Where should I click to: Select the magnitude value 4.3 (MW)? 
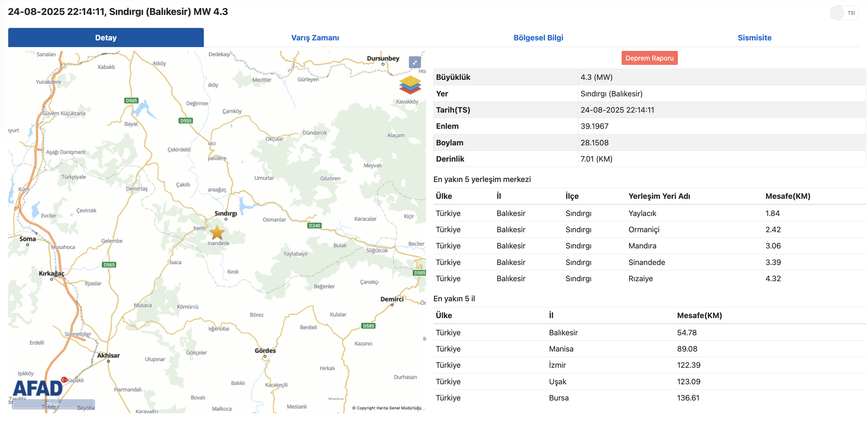[596, 77]
